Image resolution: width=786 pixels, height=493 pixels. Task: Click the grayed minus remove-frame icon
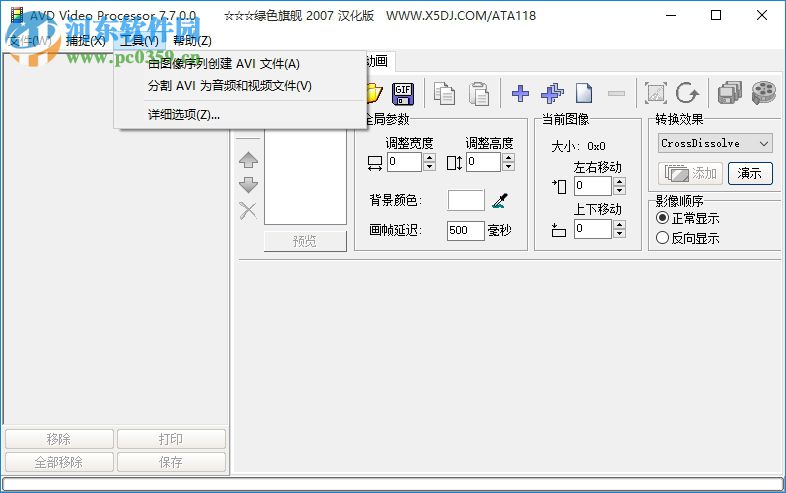point(616,93)
